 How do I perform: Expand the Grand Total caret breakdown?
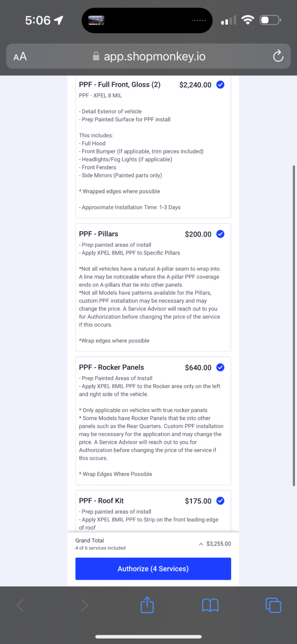click(201, 544)
